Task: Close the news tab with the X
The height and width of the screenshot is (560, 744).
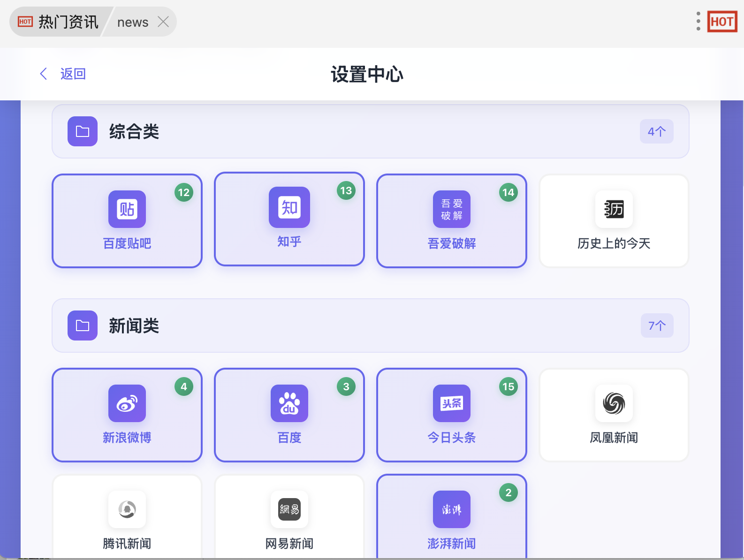Action: tap(163, 22)
